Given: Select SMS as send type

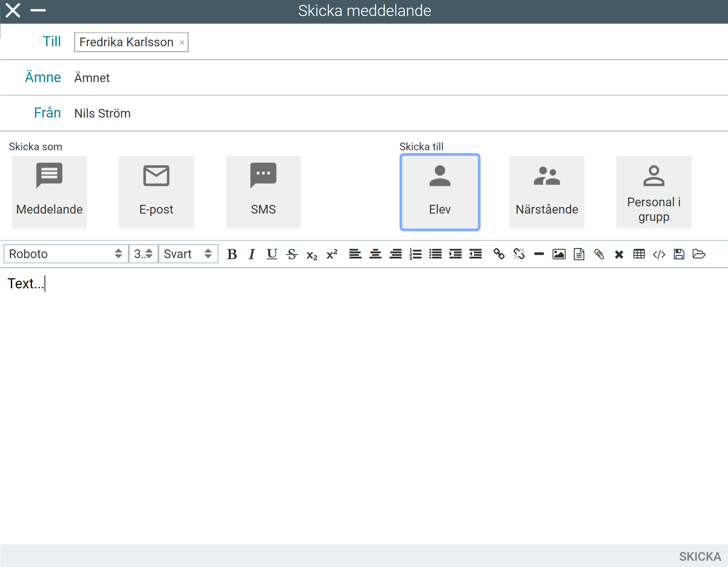Looking at the screenshot, I should [263, 192].
